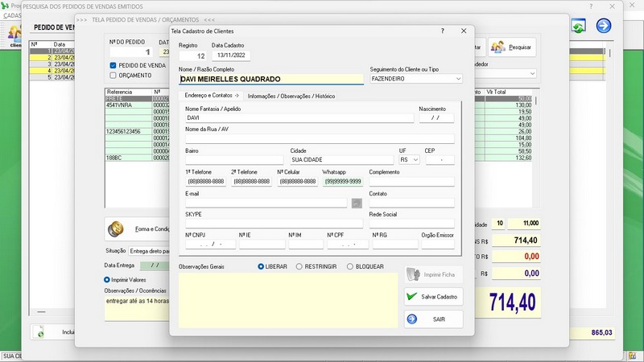This screenshot has height=362, width=644.
Task: Select the BLOQUEAR radio option
Action: pyautogui.click(x=350, y=266)
